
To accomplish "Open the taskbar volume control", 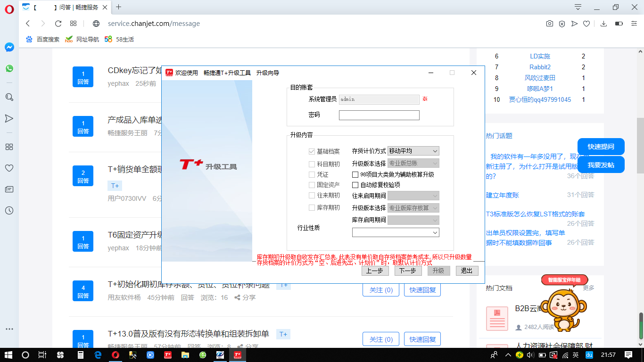I will (x=530, y=355).
